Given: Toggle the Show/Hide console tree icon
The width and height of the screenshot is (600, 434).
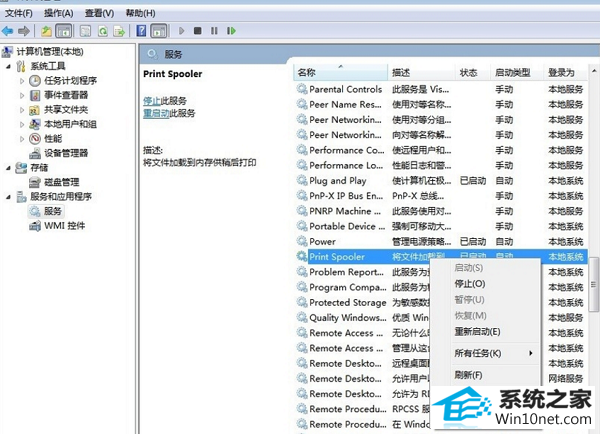Looking at the screenshot, I should tap(64, 31).
